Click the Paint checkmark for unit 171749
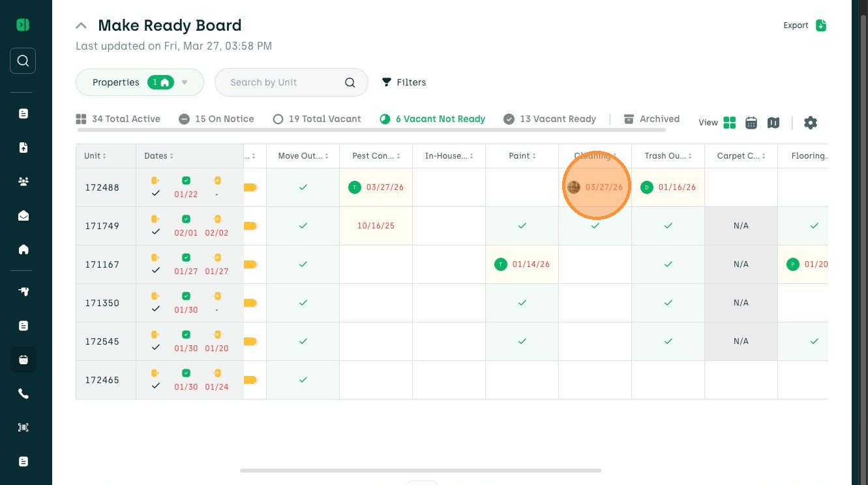This screenshot has width=868, height=485. [x=522, y=226]
